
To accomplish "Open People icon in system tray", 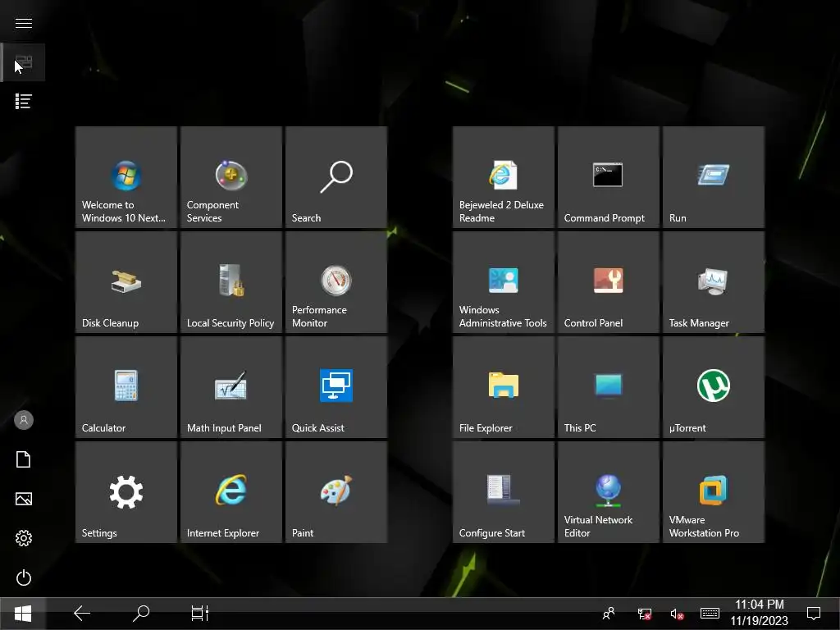I will point(609,614).
